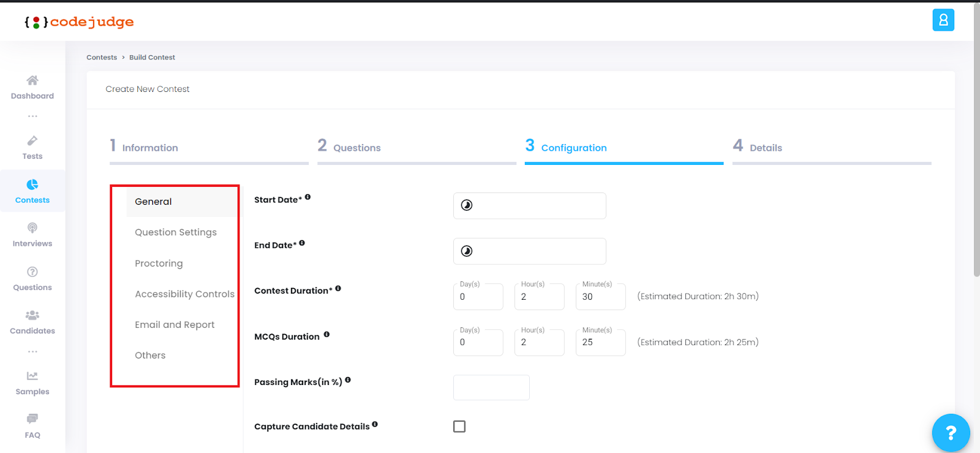Click the Dashboard home icon
This screenshot has height=453, width=980.
32,80
